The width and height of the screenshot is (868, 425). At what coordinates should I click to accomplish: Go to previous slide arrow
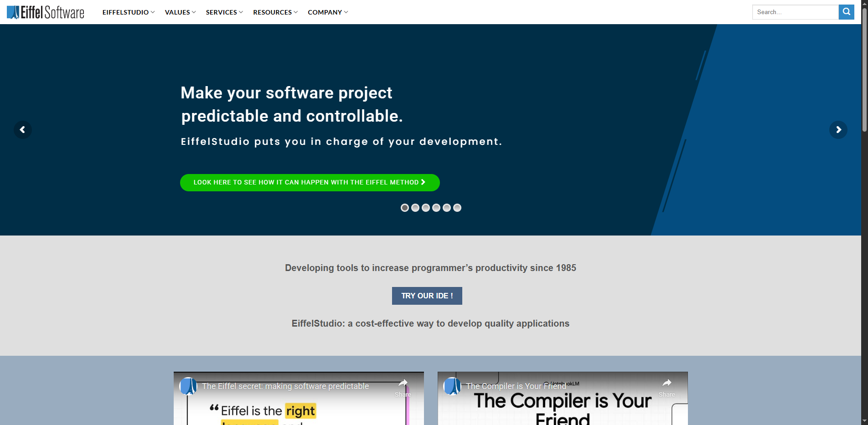[x=23, y=130]
